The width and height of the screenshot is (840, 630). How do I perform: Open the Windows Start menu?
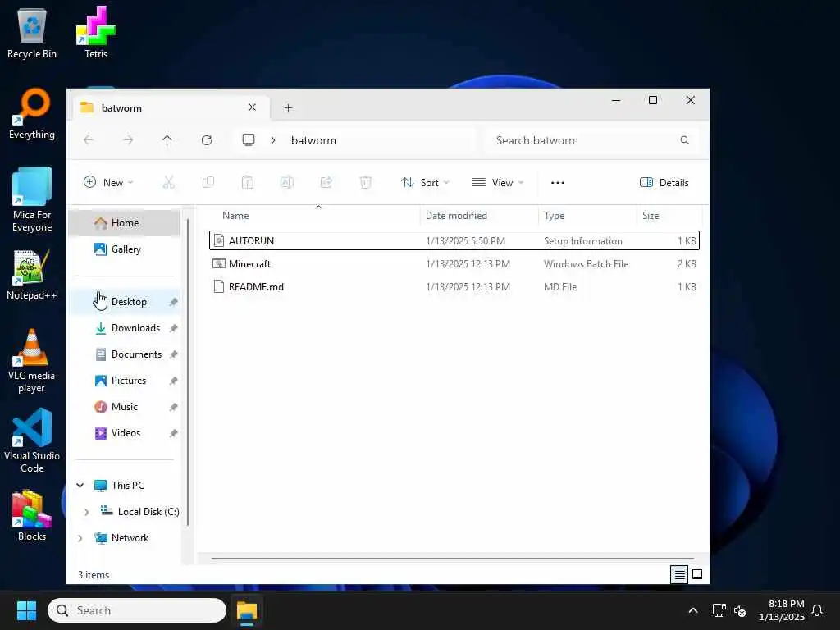click(26, 610)
